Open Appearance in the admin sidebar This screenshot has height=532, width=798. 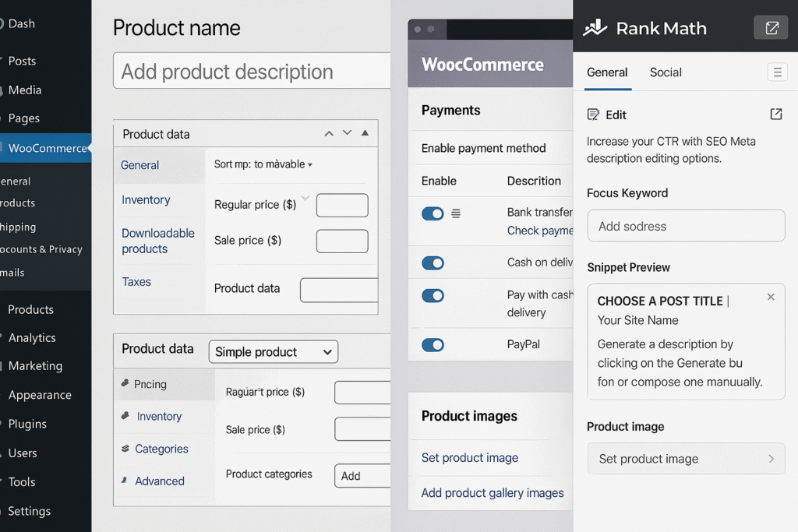click(40, 395)
